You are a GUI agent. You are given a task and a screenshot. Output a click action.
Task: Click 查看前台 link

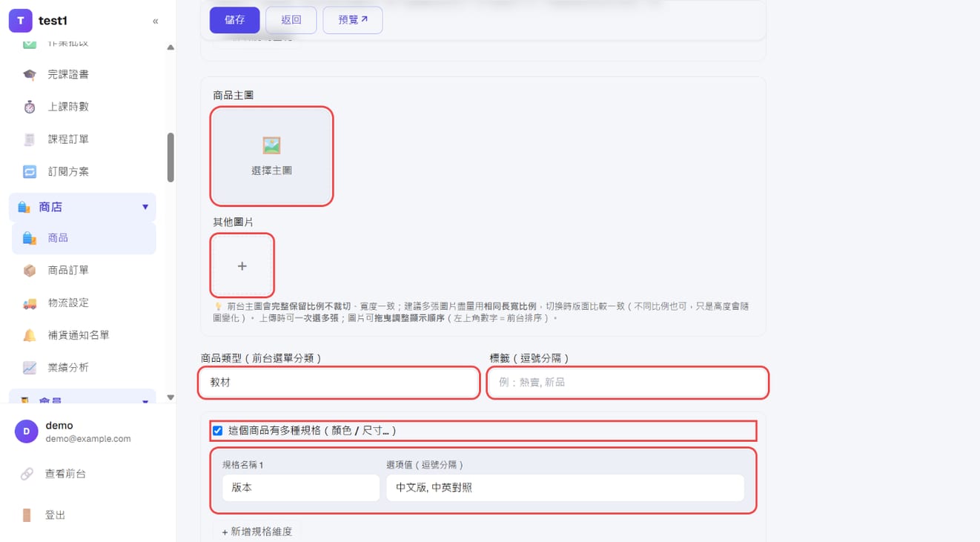[x=65, y=474]
